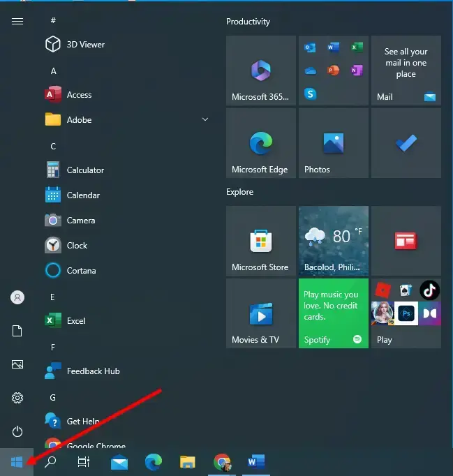Jump using the letter A header

point(53,70)
